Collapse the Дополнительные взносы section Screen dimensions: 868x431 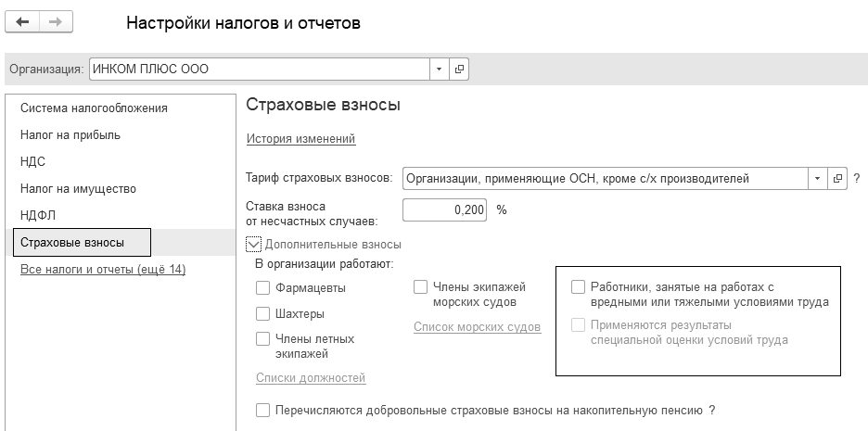[x=254, y=245]
